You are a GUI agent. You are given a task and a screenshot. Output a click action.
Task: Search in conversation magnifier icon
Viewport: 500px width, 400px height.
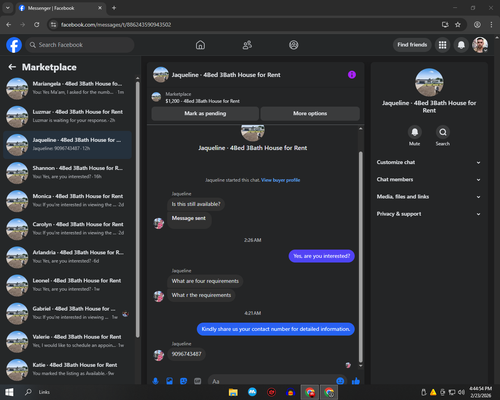coord(443,132)
